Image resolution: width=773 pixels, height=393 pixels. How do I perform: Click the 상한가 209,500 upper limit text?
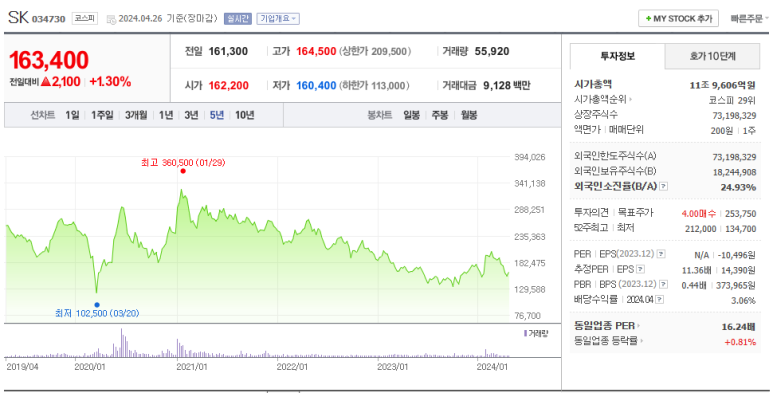(375, 51)
